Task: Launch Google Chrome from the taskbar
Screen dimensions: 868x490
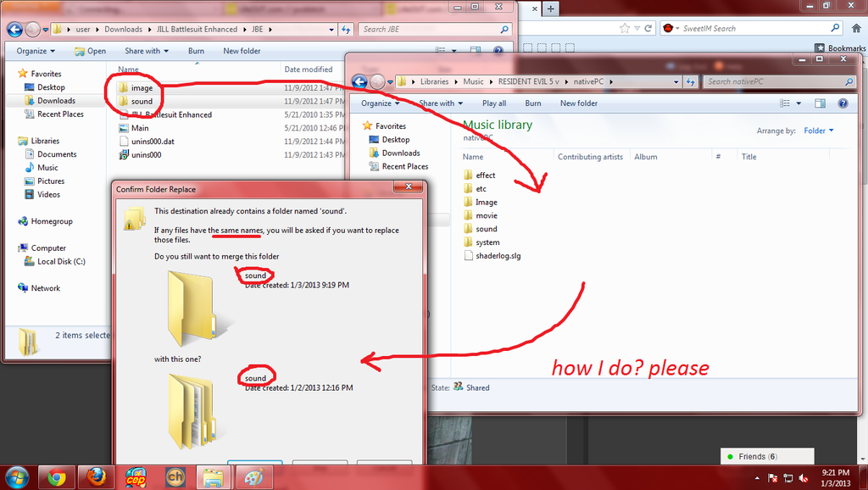Action: [x=56, y=476]
